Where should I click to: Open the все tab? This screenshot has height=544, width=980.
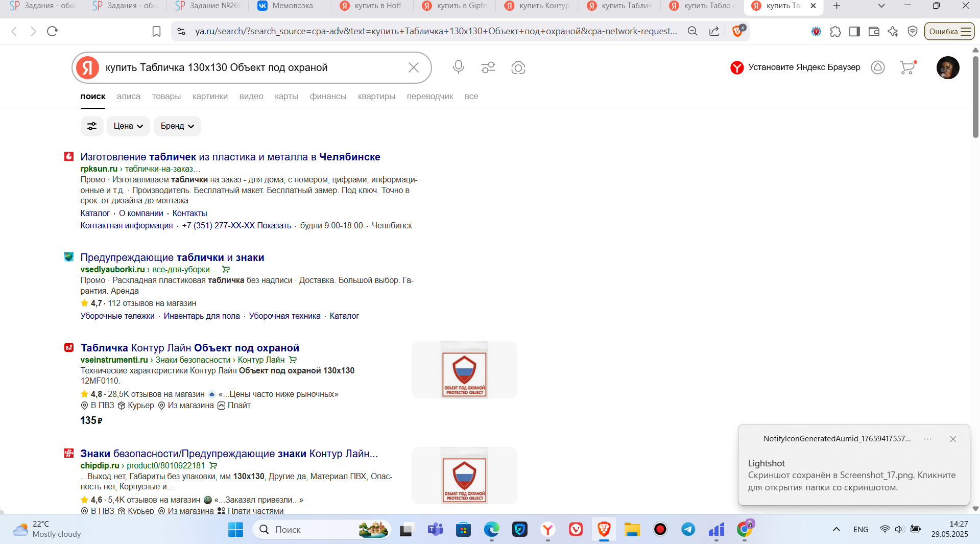click(471, 97)
